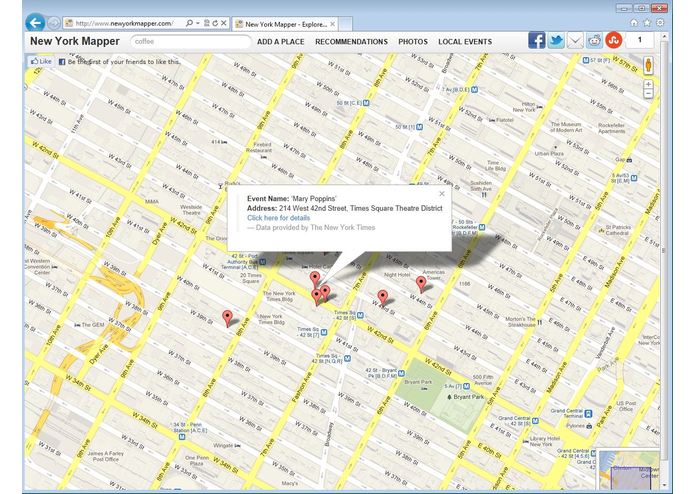Share on Reddit alien icon
This screenshot has height=494, width=695.
[594, 41]
